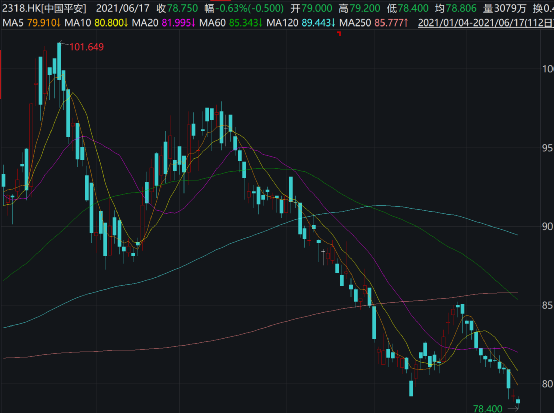Screen dimensions: 554x413
Task: Click the small red marker atop chart
Action: [x=339, y=34]
